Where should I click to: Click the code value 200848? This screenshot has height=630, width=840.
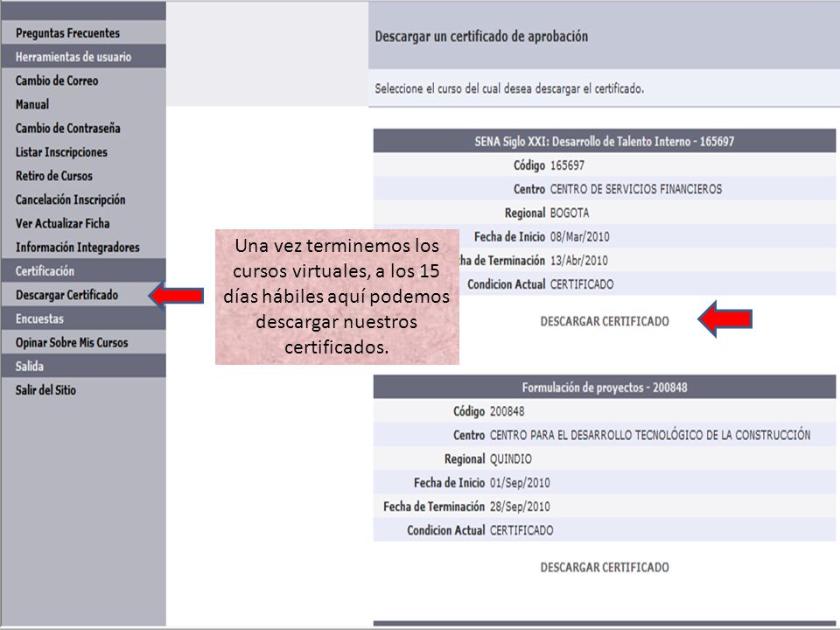coord(507,411)
